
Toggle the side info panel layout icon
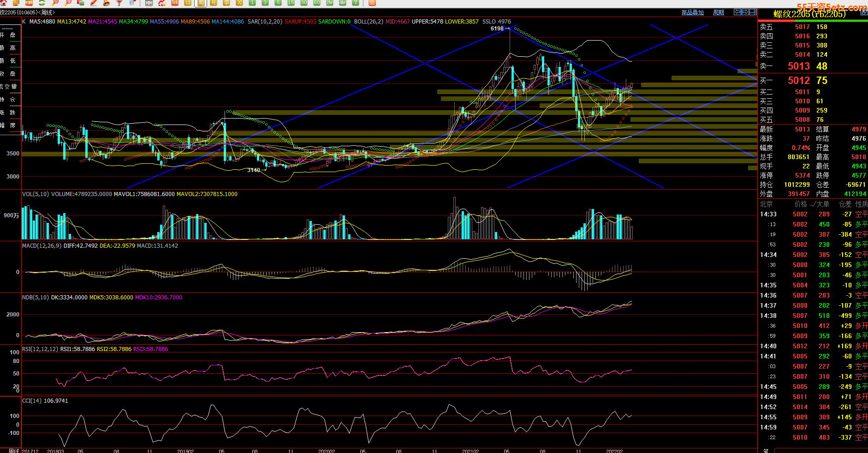[x=753, y=12]
